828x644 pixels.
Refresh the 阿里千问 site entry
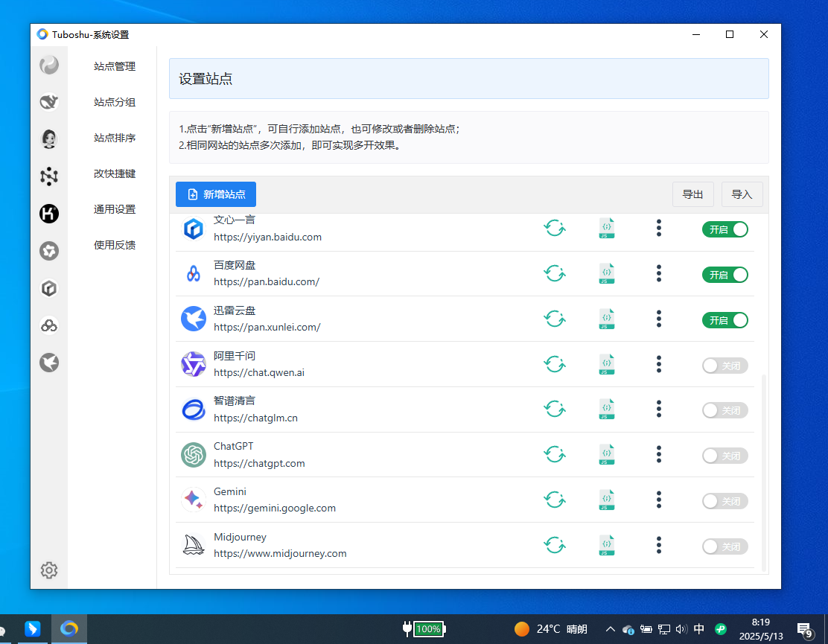pos(555,364)
